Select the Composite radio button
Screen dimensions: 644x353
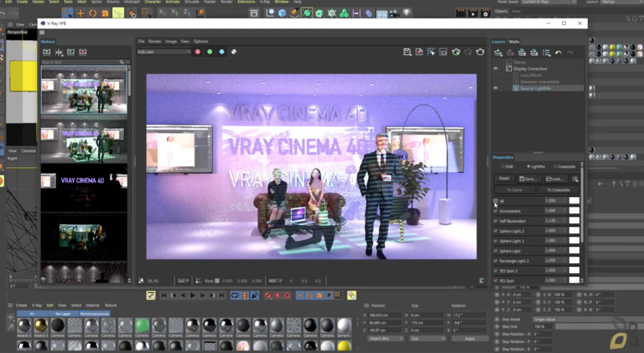pyautogui.click(x=555, y=166)
